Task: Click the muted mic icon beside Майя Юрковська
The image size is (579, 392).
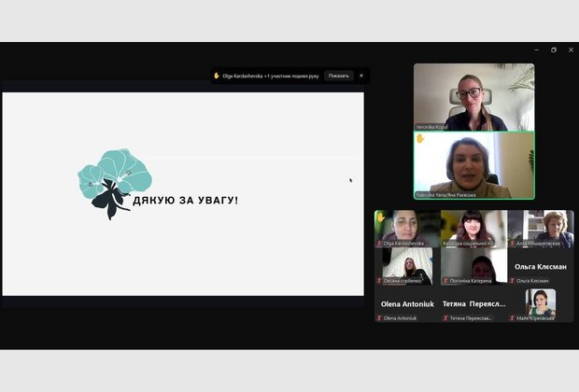Action: tap(512, 318)
